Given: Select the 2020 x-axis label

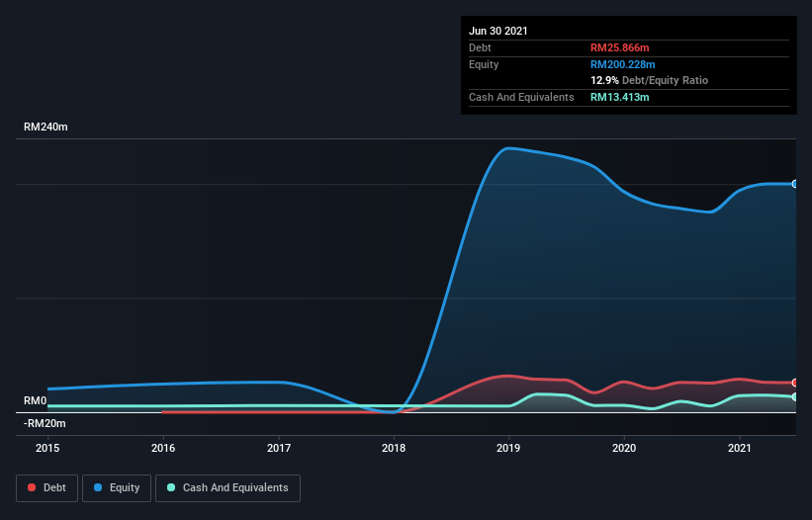Looking at the screenshot, I should [624, 448].
